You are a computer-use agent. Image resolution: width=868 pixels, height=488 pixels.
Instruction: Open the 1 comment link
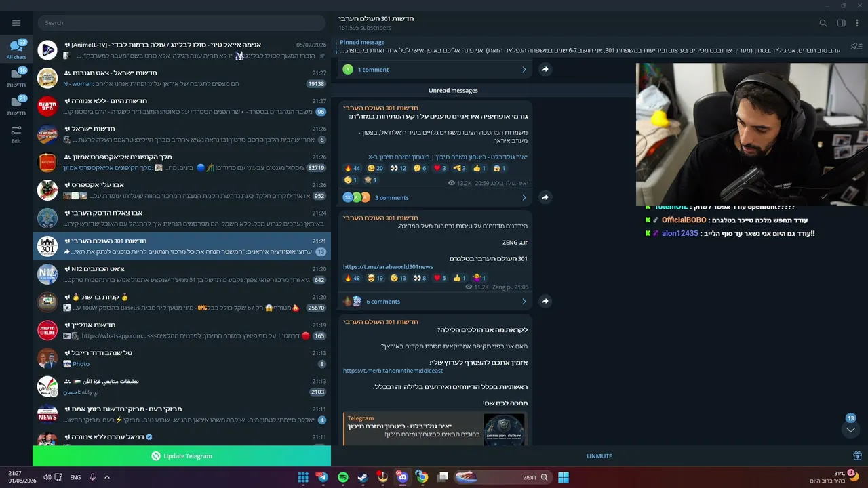(x=374, y=70)
